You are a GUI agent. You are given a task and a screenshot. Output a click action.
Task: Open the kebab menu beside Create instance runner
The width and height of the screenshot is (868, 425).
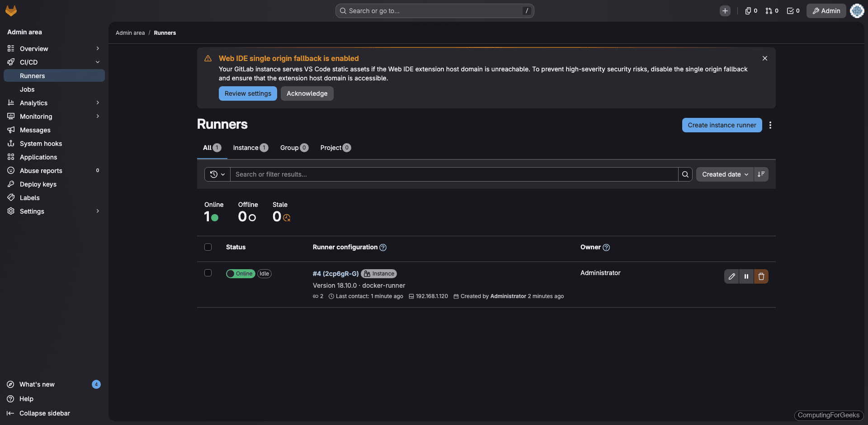770,125
